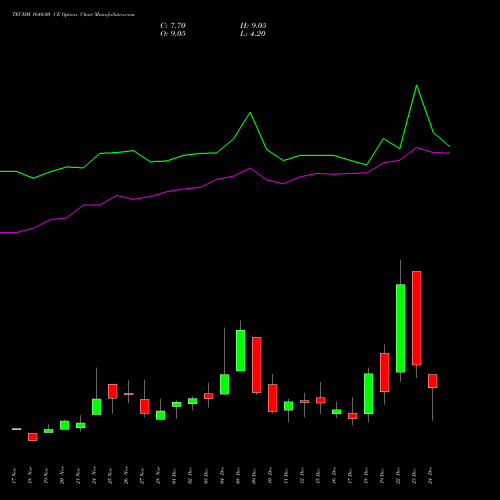Click the green line's peak above 08 Dec

[250, 113]
